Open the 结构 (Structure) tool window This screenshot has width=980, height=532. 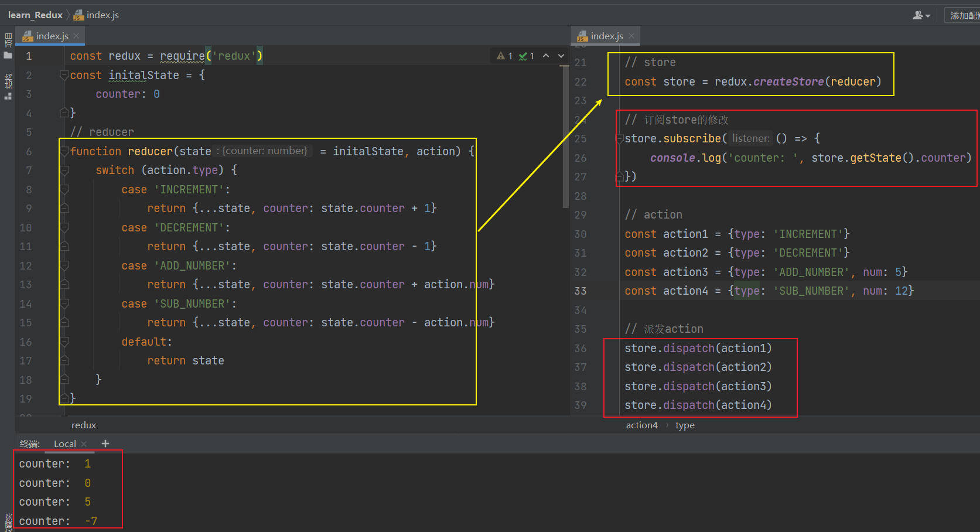8,87
